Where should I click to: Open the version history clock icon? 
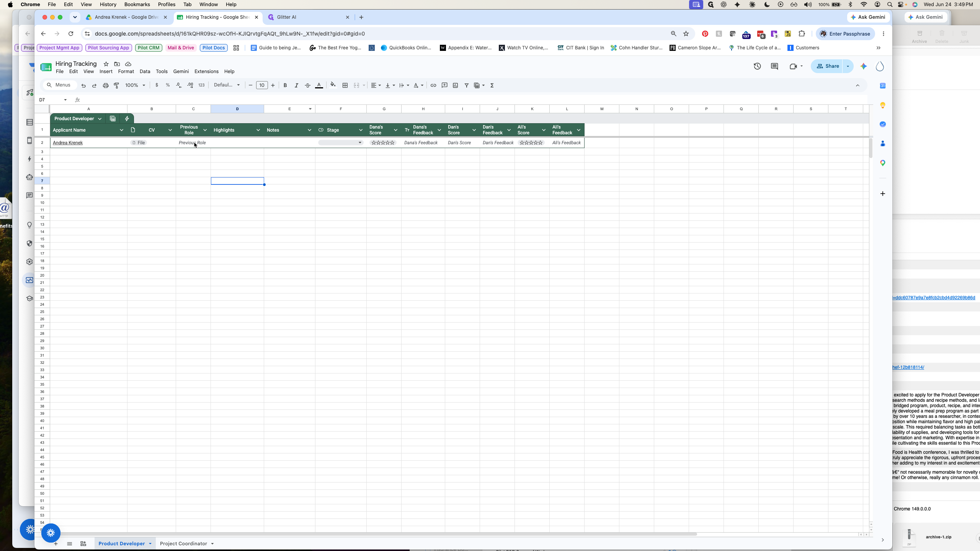click(757, 66)
